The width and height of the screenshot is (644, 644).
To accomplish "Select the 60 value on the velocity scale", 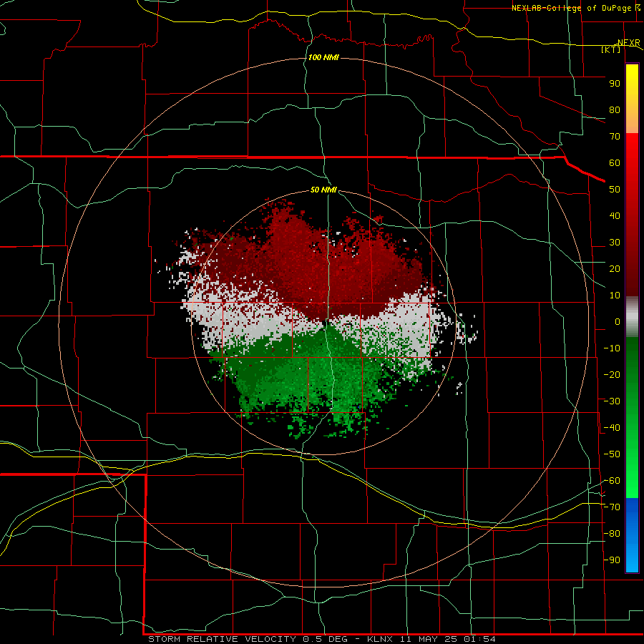I will pyautogui.click(x=615, y=163).
